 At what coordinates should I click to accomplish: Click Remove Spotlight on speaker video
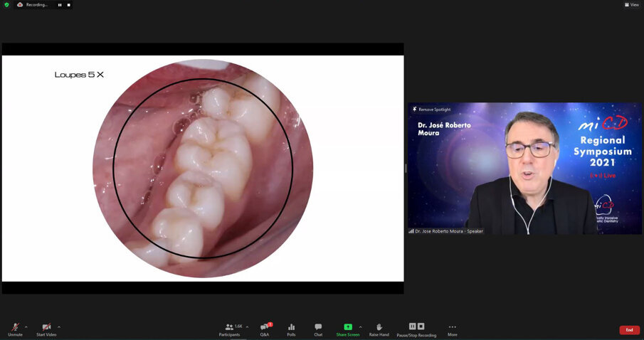[x=432, y=110]
